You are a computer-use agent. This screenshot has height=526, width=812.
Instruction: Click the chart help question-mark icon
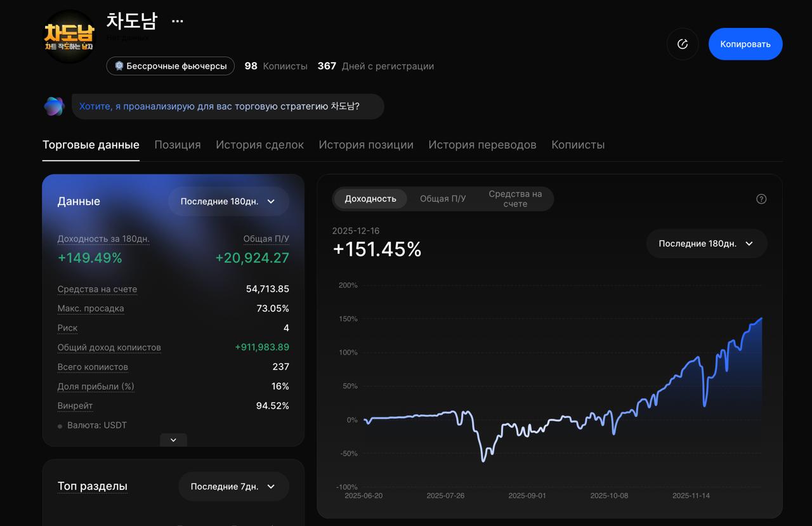(761, 199)
